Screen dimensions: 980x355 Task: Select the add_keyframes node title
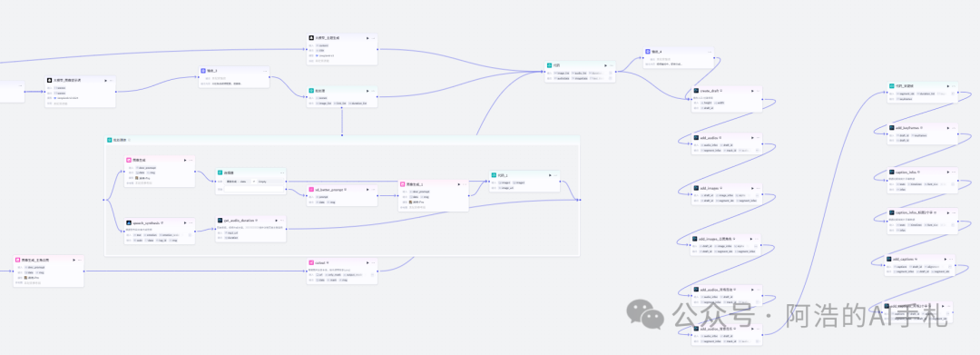click(x=907, y=127)
